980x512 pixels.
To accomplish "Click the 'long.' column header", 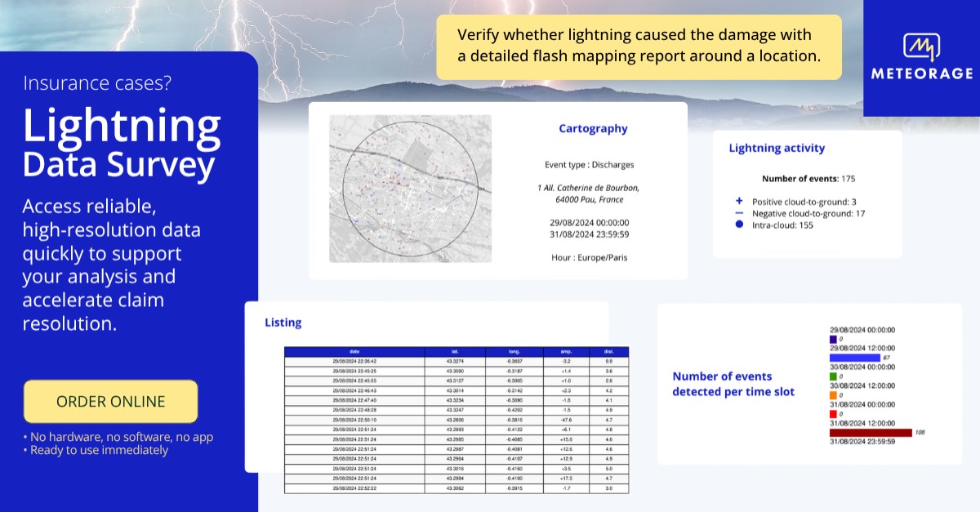I will 514,351.
